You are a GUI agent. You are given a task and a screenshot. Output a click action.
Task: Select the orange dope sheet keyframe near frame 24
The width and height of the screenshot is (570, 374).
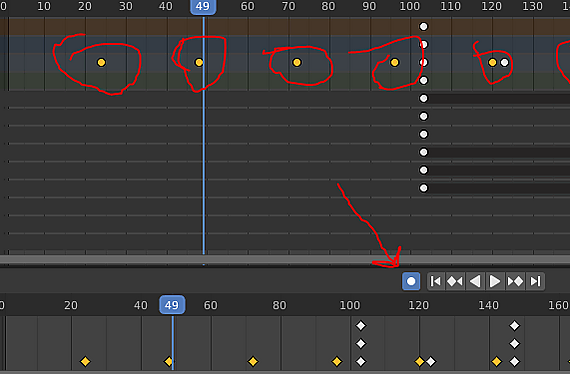[x=101, y=63]
